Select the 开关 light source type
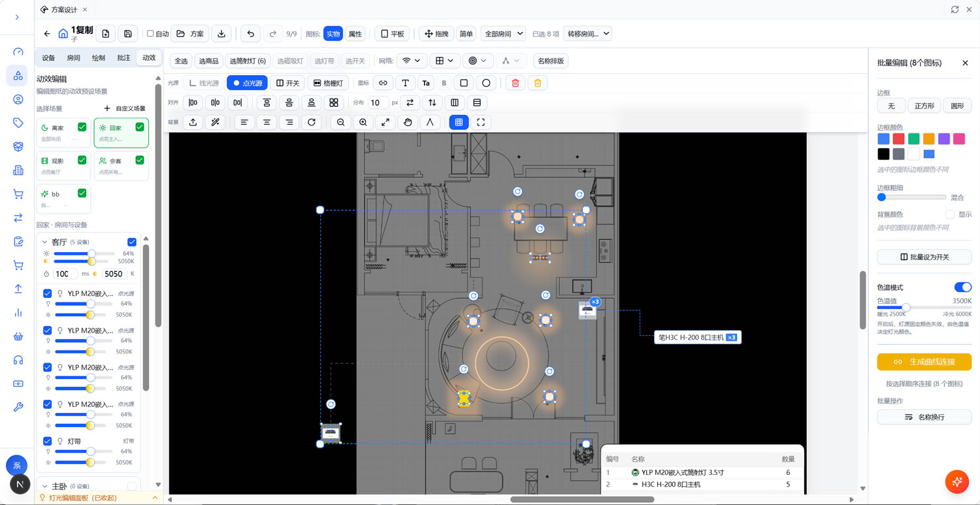980x505 pixels. click(287, 83)
